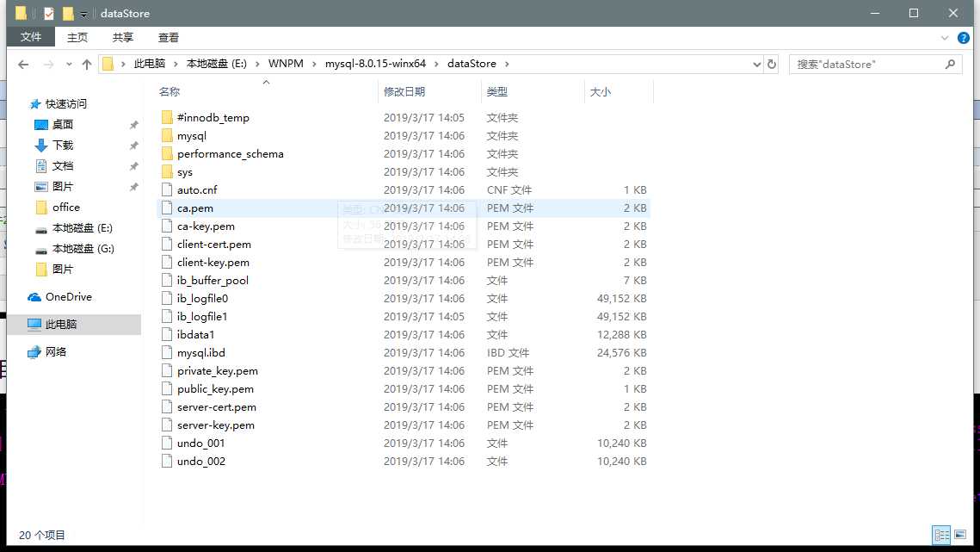Select the performance_schema folder icon
This screenshot has height=552, width=980.
click(x=167, y=154)
